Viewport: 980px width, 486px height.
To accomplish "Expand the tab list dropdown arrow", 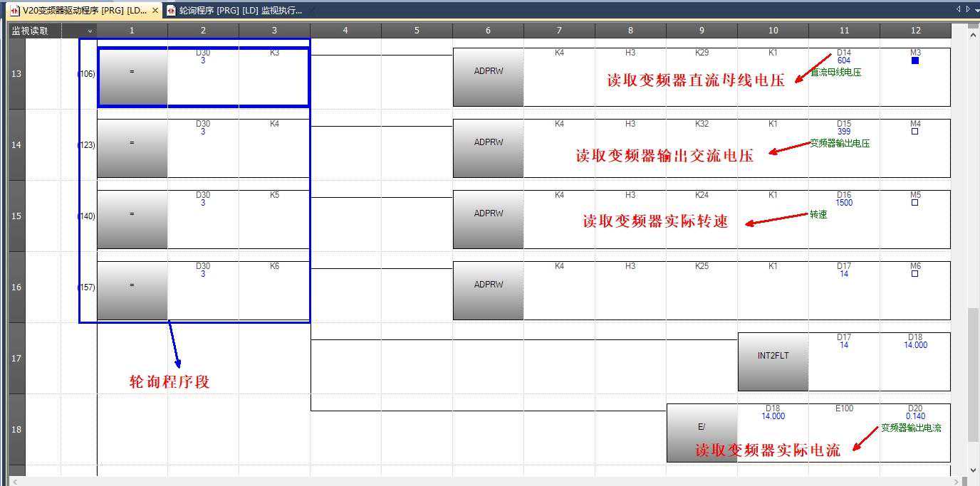I will 975,9.
